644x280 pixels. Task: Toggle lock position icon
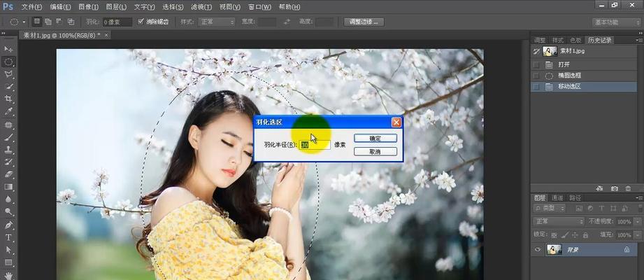tap(575, 235)
